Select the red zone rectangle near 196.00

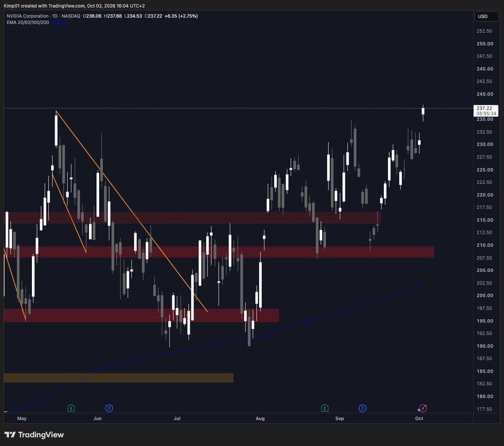(x=141, y=316)
